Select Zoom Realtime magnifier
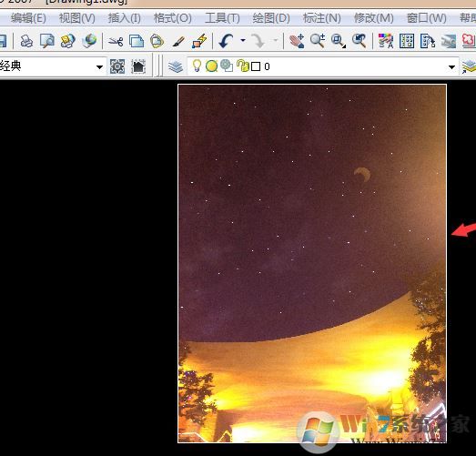 [318, 41]
